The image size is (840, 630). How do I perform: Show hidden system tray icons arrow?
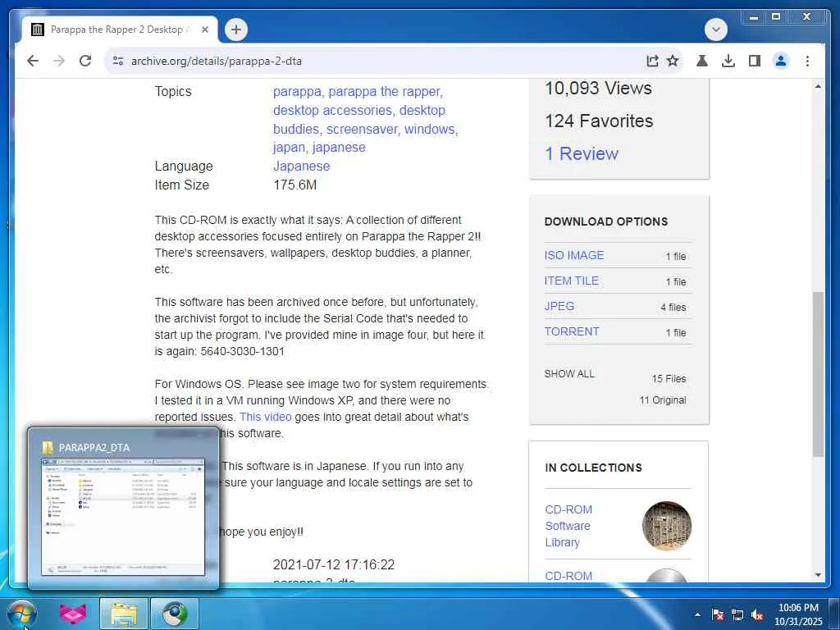point(697,614)
